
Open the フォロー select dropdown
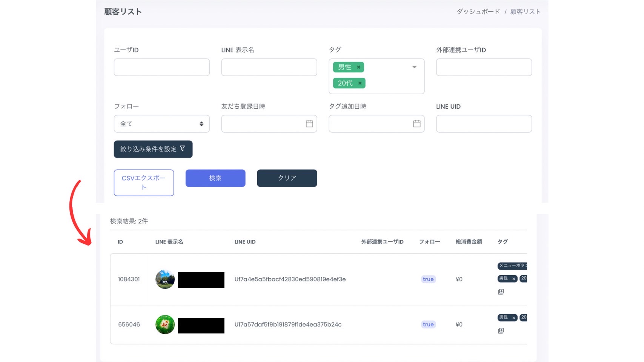tap(161, 124)
